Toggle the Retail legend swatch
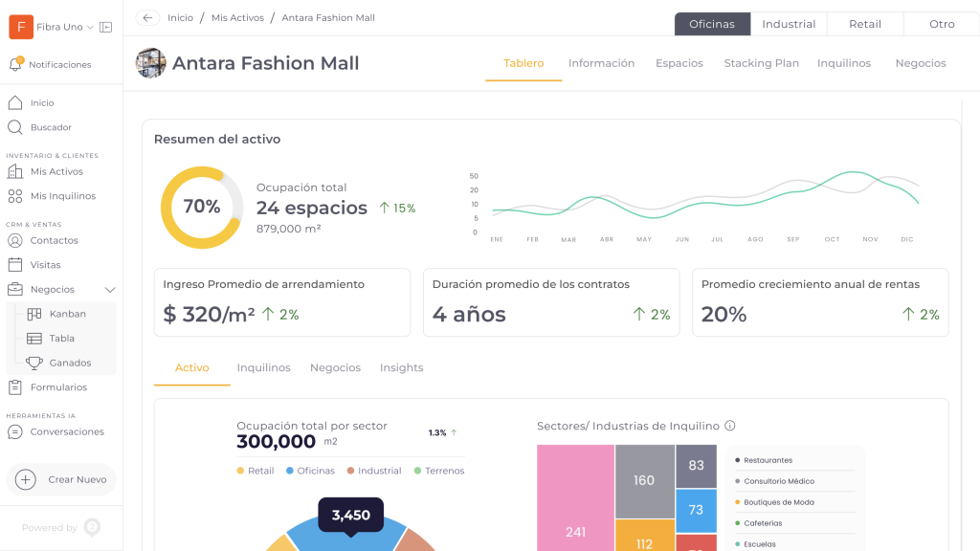The image size is (980, 551). tap(240, 471)
